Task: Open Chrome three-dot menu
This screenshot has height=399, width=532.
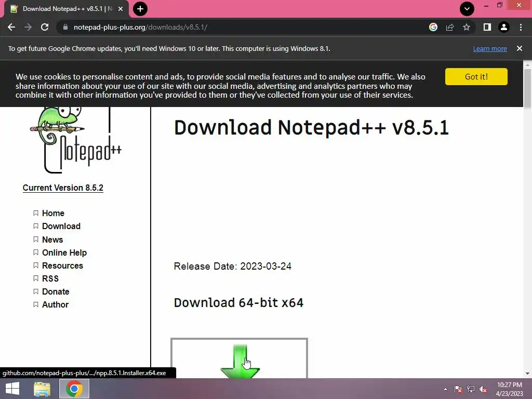Action: pos(521,27)
